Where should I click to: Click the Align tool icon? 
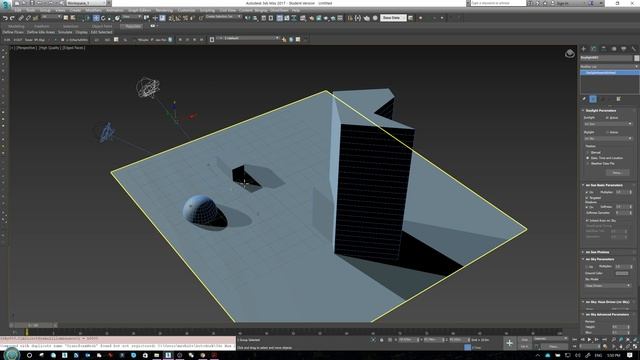click(x=255, y=18)
